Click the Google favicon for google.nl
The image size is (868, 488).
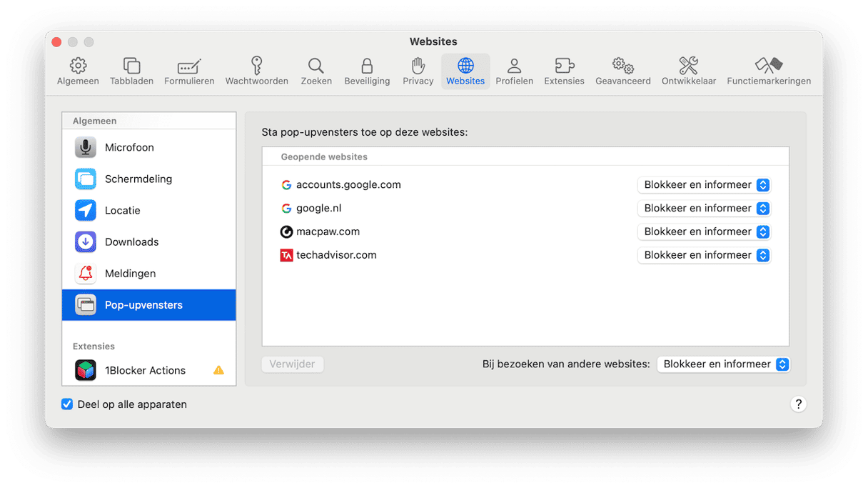pyautogui.click(x=286, y=209)
